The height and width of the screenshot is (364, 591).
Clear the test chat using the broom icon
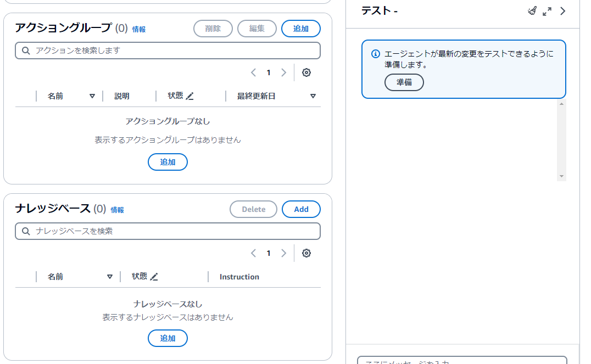531,10
